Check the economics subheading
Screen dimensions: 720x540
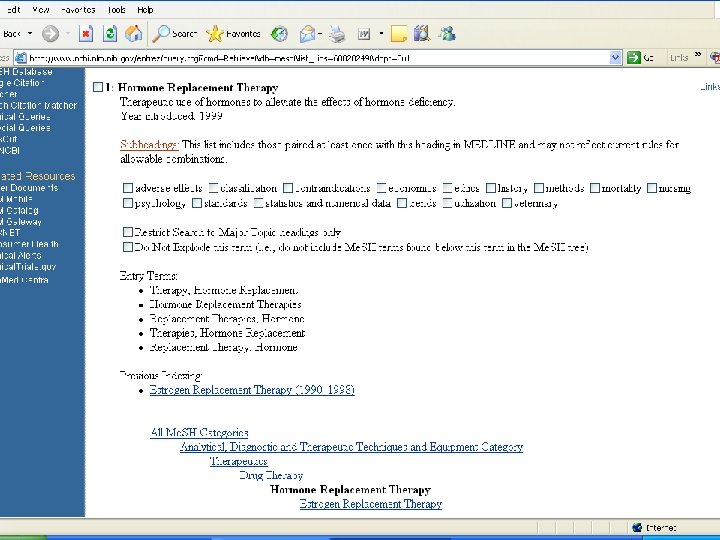[x=381, y=188]
